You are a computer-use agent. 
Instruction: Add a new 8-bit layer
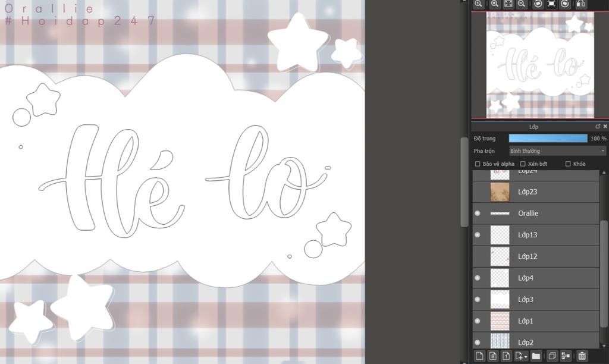493,356
